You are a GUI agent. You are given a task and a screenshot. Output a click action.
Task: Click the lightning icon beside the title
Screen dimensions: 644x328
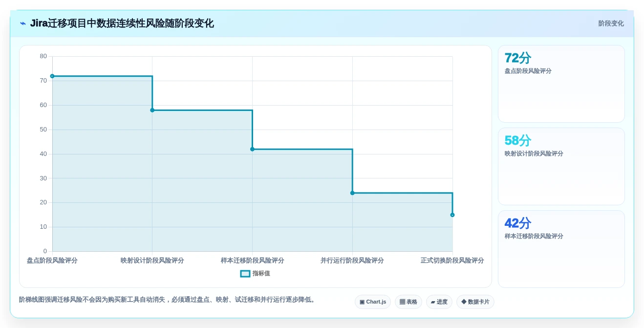(x=23, y=23)
